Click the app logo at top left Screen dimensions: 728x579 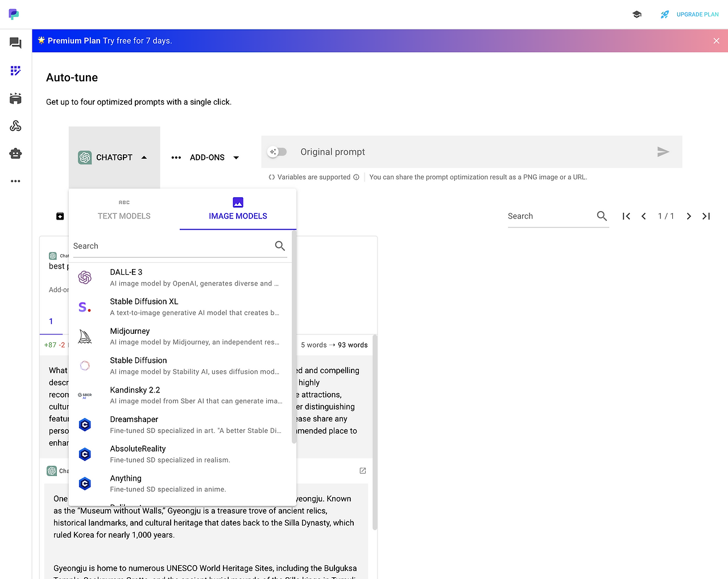(14, 14)
